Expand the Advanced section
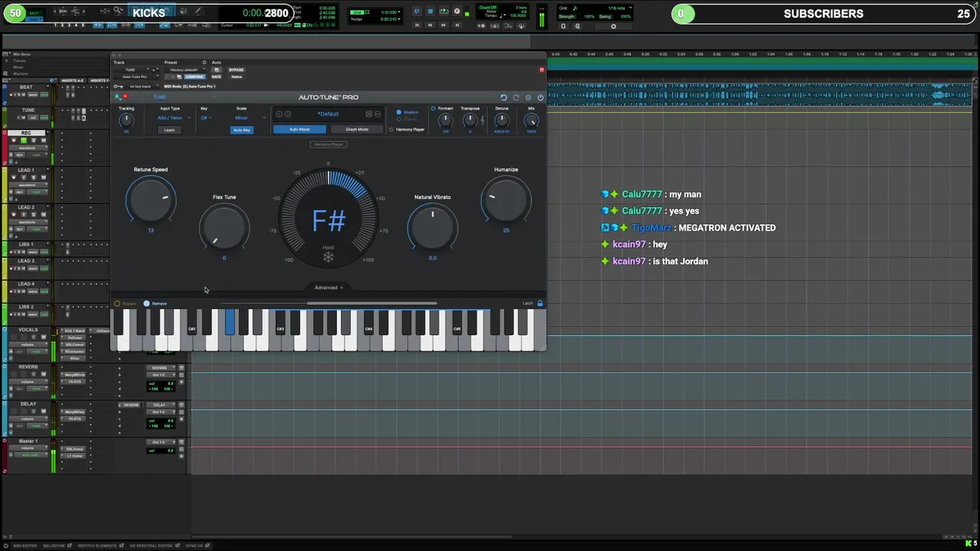Screen dimensions: 980x551 (x=328, y=288)
